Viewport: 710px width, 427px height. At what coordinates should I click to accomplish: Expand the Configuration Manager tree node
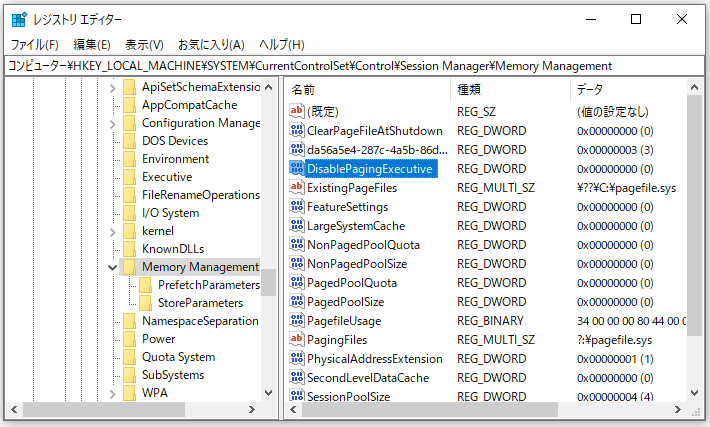point(113,124)
